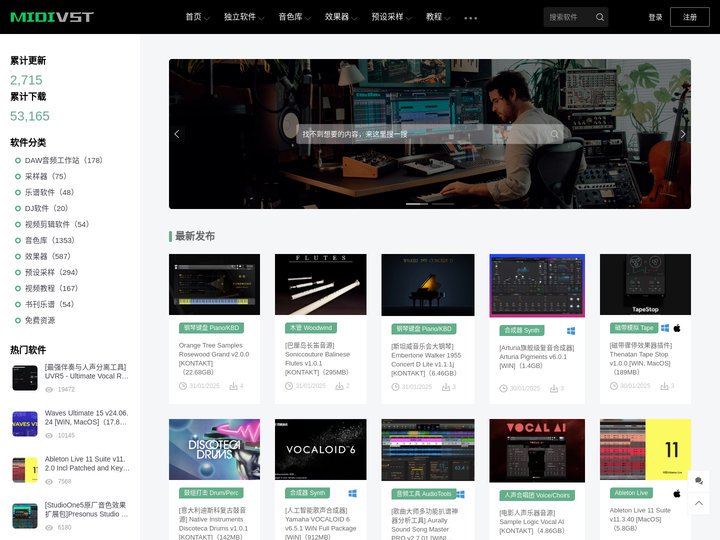Click Windows icon on Thenatan Tape Stop card
The height and width of the screenshot is (540, 720).
(664, 328)
